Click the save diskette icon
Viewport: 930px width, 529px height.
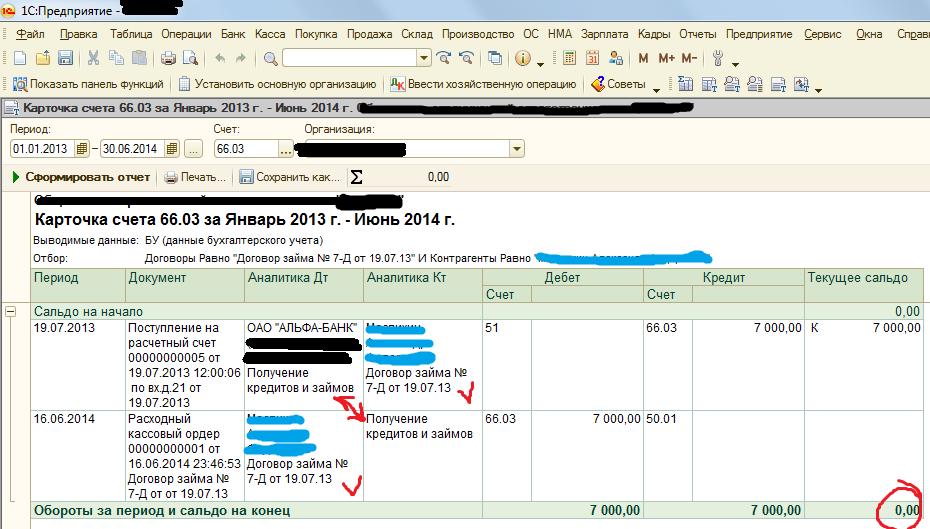[65, 58]
